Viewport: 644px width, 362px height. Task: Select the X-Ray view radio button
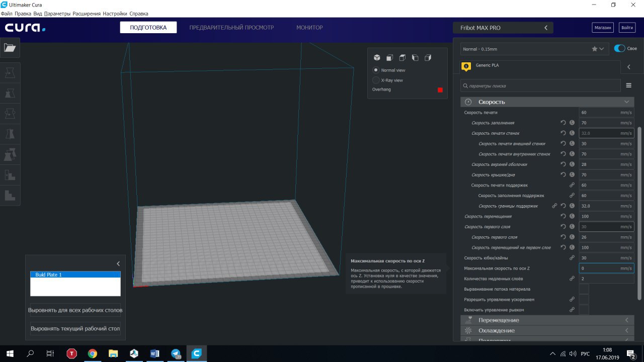coord(376,80)
